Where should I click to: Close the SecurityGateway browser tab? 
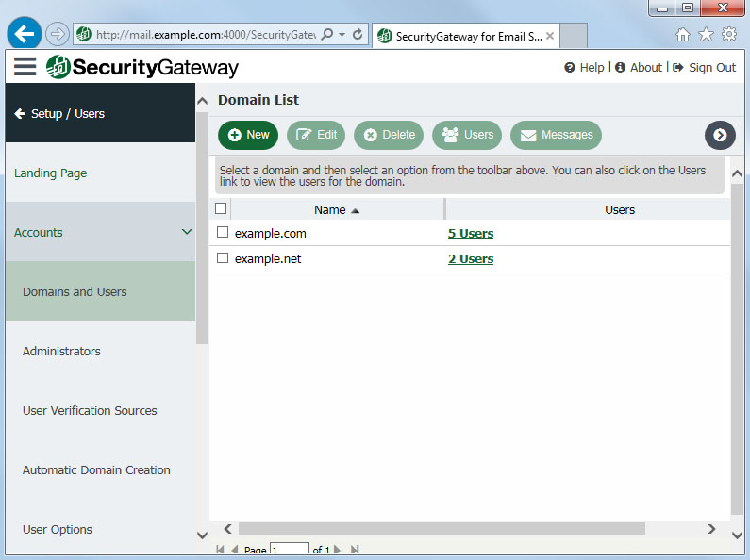click(x=550, y=36)
